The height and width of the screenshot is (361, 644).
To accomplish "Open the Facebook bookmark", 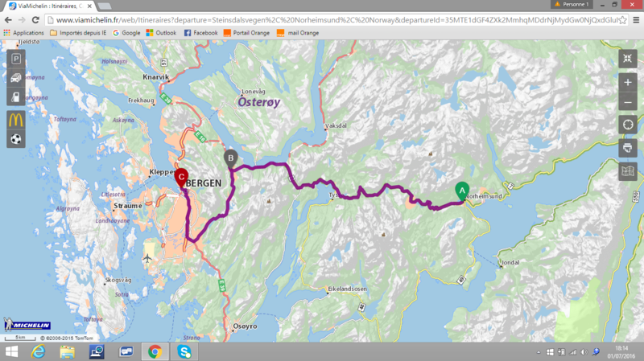I will tap(200, 33).
